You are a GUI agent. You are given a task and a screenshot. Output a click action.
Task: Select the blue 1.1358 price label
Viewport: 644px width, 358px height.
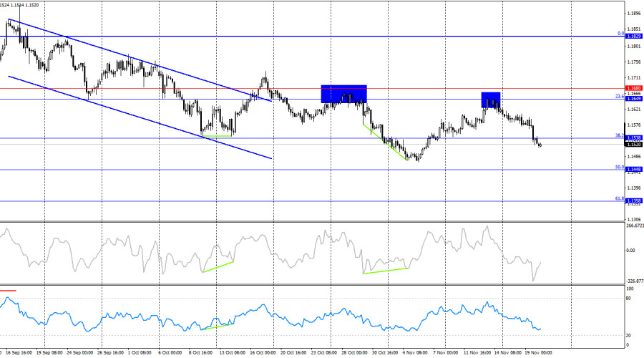point(634,201)
